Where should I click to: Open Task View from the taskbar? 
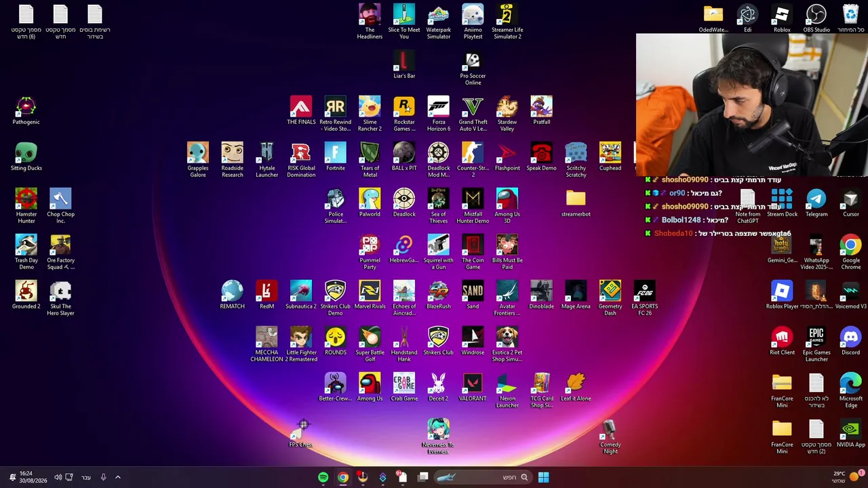click(x=422, y=477)
